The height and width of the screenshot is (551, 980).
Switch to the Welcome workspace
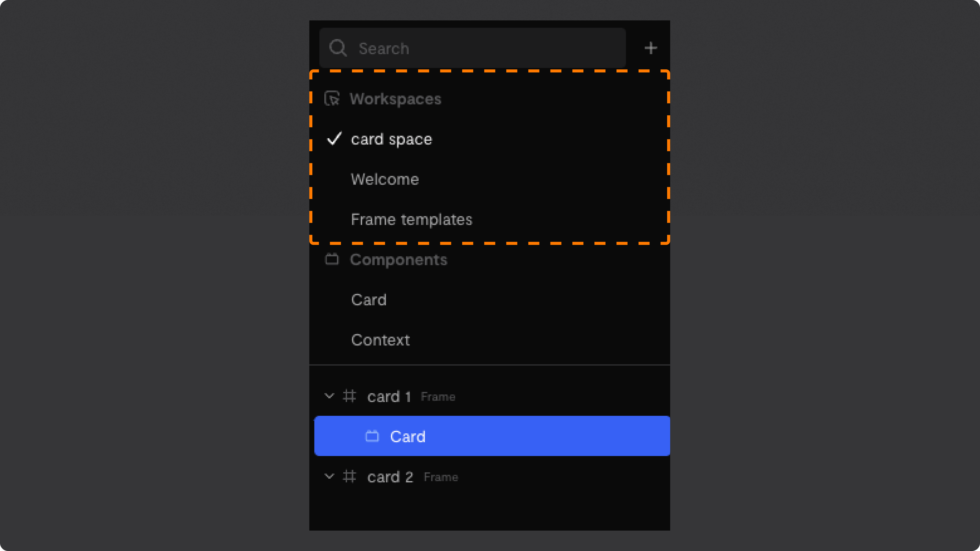point(385,179)
